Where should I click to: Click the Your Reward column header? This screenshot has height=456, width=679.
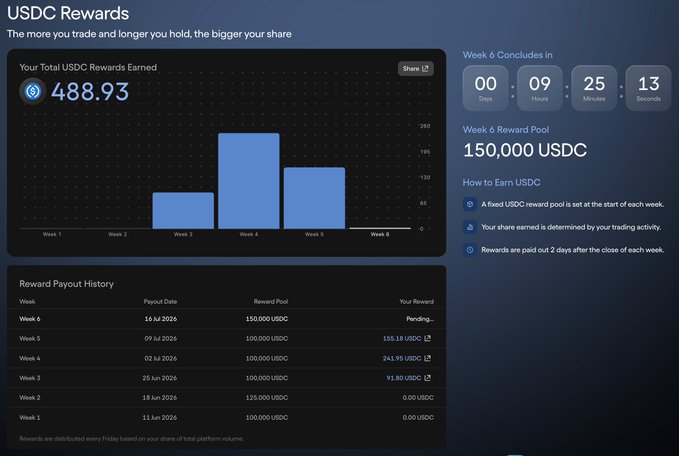click(x=417, y=301)
